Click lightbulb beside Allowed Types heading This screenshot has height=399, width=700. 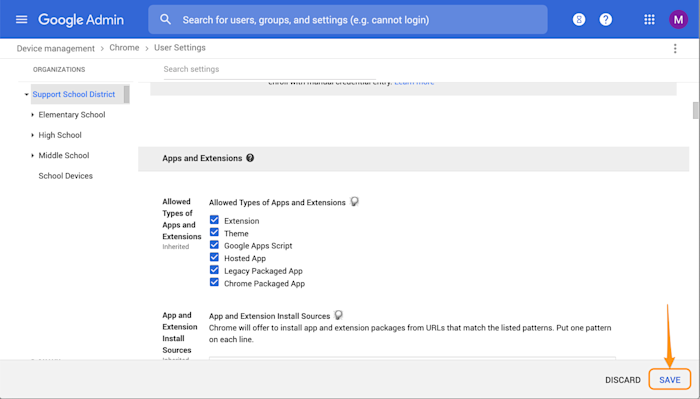coord(354,202)
